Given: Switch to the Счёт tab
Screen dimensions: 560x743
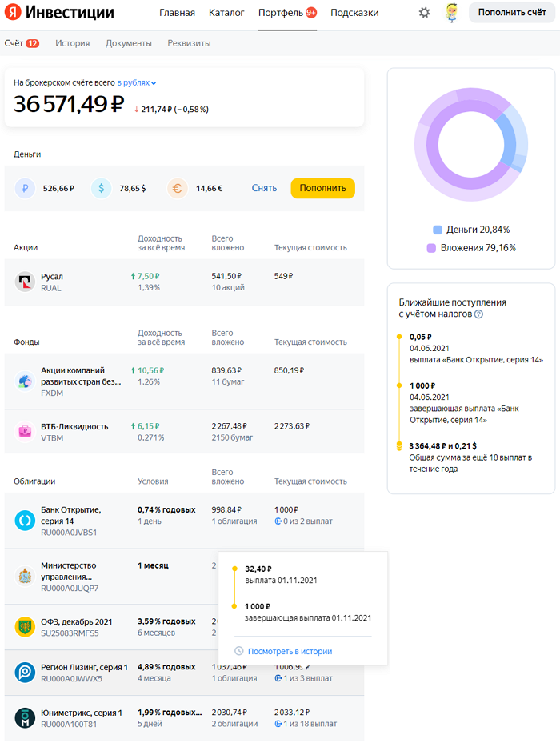Looking at the screenshot, I should pos(14,43).
